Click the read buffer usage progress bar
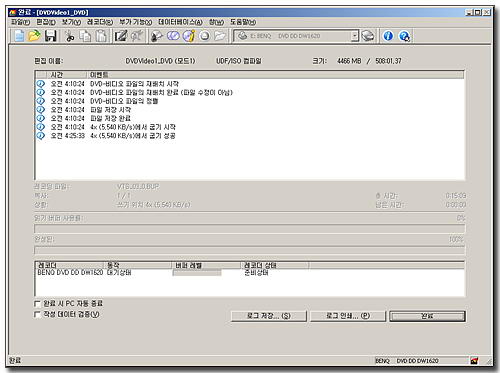 tap(250, 229)
